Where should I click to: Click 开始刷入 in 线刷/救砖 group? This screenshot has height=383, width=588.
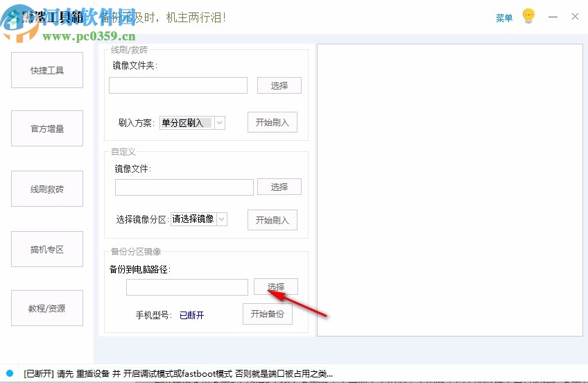tap(273, 122)
